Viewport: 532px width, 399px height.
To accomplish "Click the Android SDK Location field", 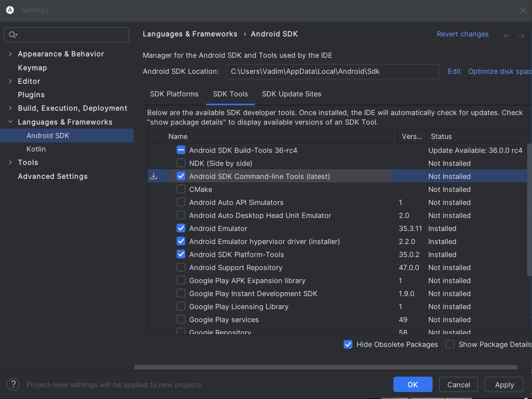I will [x=332, y=72].
